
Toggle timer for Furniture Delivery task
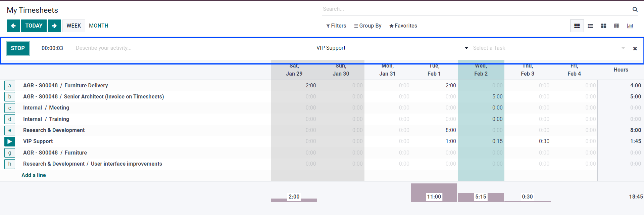point(10,85)
